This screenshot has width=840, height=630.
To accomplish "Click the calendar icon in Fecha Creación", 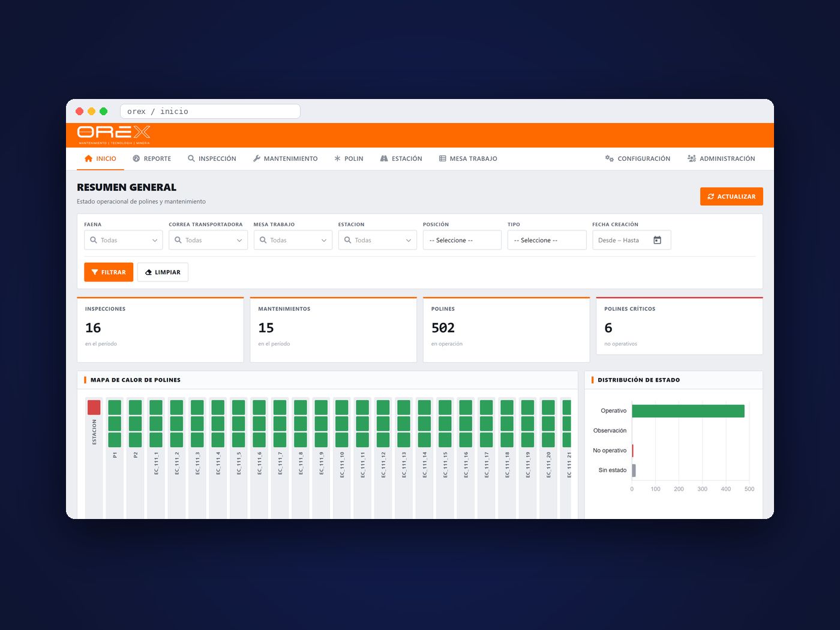I will (x=657, y=240).
